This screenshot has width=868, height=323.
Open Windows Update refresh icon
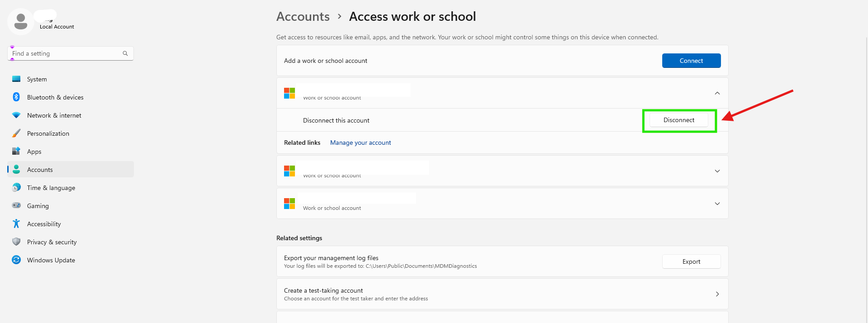point(16,260)
